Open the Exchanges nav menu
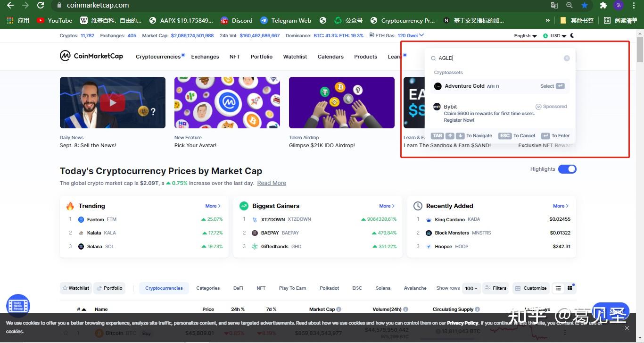644x343 pixels. [205, 57]
